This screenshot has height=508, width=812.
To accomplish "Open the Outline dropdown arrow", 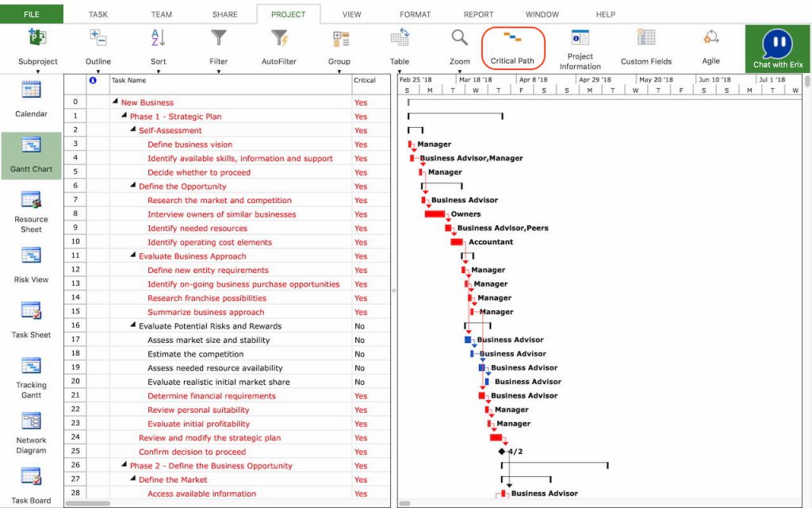I will [x=98, y=70].
